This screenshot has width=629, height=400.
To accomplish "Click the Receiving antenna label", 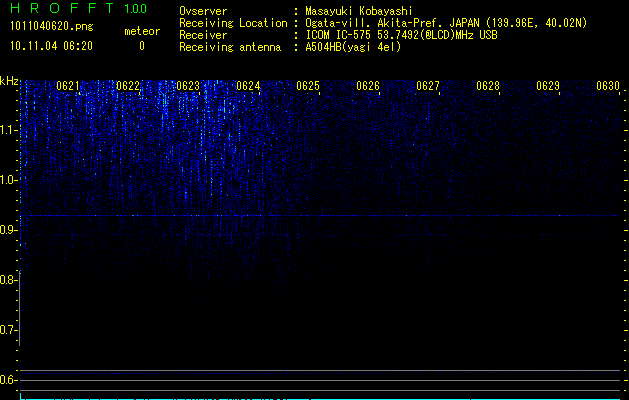I will click(x=230, y=47).
